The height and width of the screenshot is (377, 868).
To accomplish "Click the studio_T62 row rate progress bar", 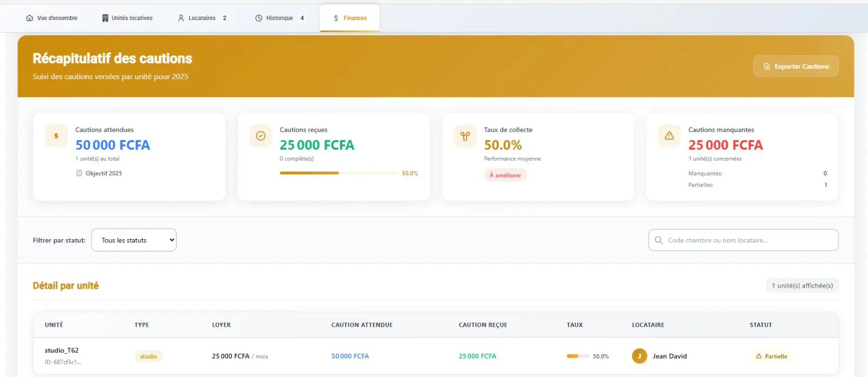I will (x=577, y=356).
